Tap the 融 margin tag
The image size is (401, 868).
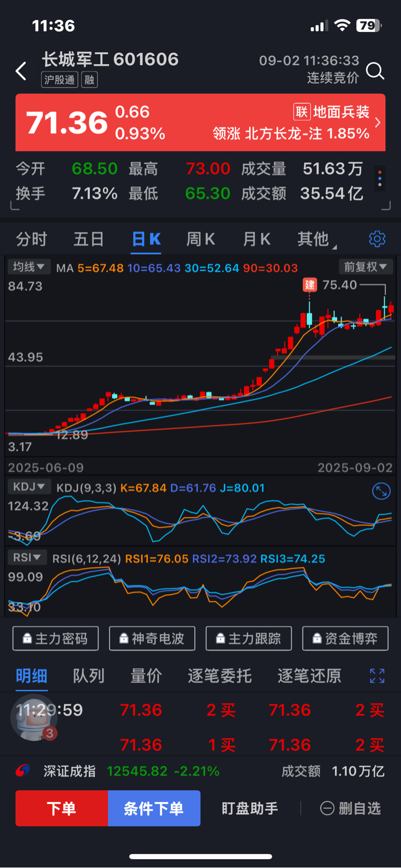tap(89, 80)
